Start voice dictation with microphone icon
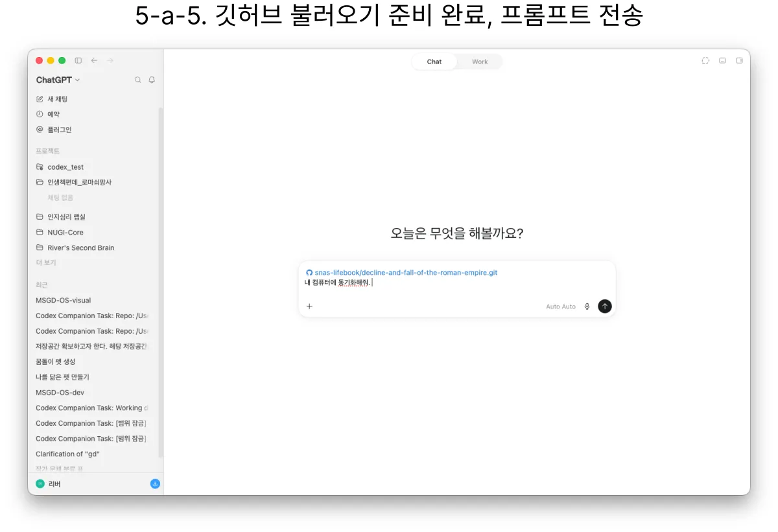778x532 pixels. pos(587,306)
